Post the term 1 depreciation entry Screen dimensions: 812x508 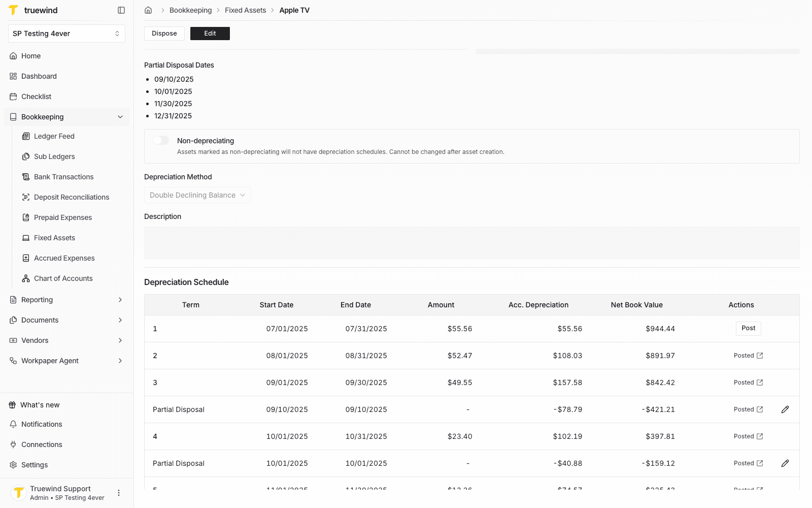pyautogui.click(x=749, y=328)
